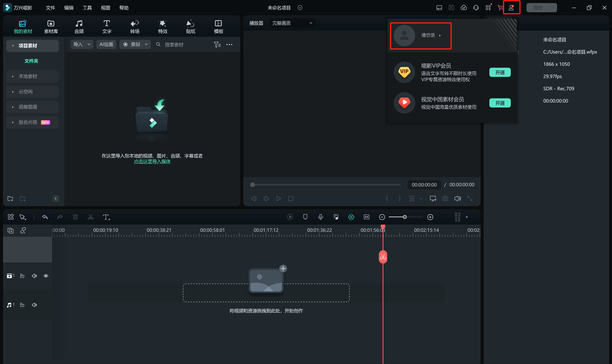Click the undo arrow in timeline toolbar
Viewport: 612px width, 364px height.
click(x=45, y=217)
